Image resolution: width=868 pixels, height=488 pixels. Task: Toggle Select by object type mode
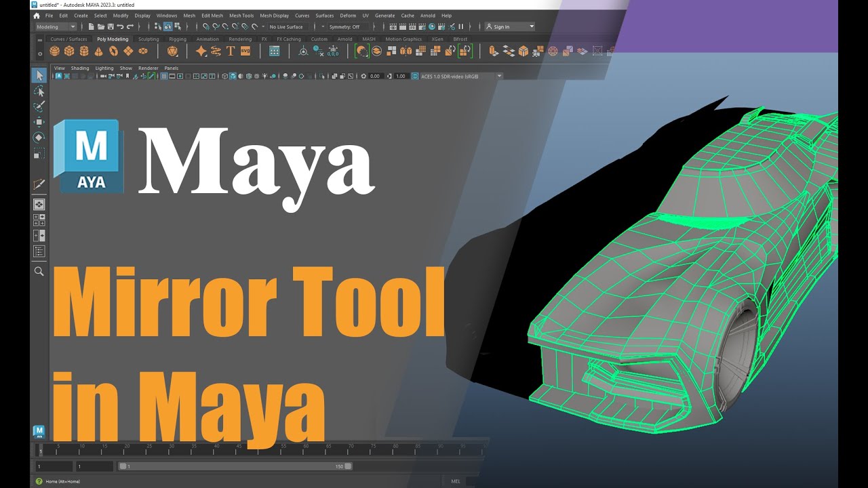click(167, 26)
